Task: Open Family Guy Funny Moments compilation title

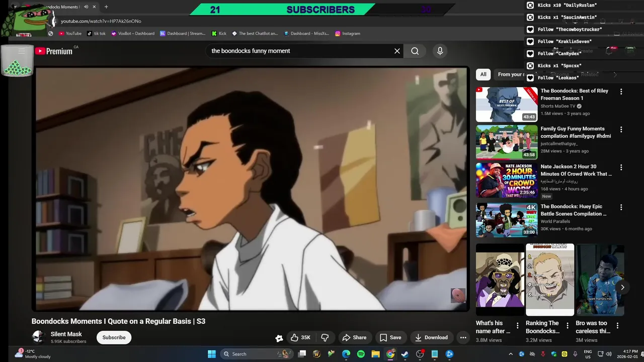Action: (576, 132)
